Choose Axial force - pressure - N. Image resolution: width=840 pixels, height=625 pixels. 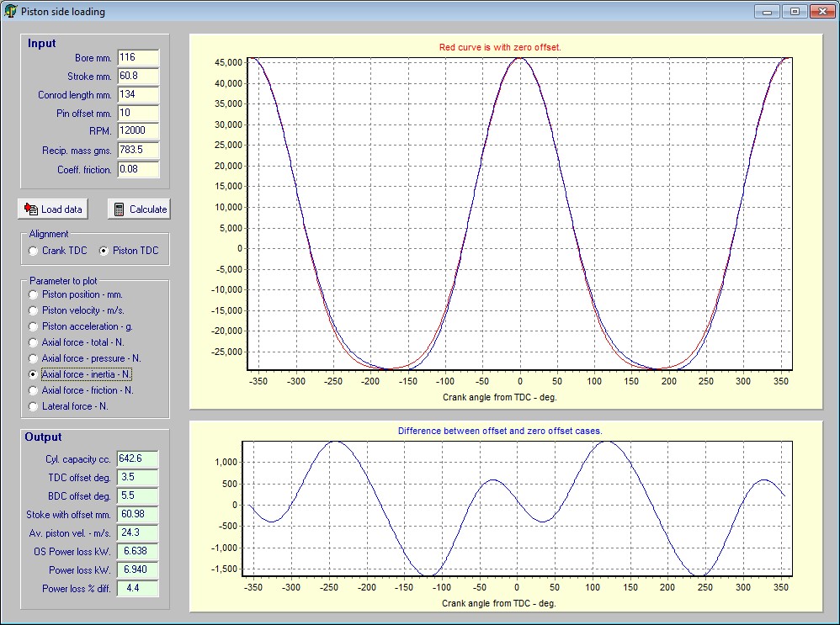click(x=34, y=359)
